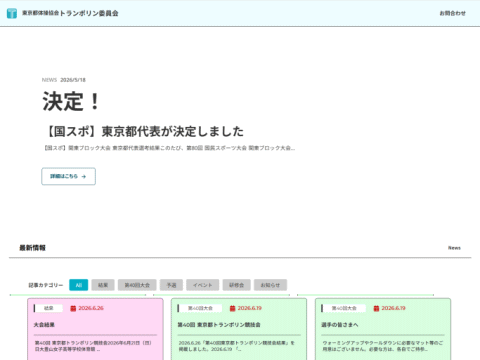
Task: Open the トランポリン委員会 site title link
Action: tap(70, 13)
